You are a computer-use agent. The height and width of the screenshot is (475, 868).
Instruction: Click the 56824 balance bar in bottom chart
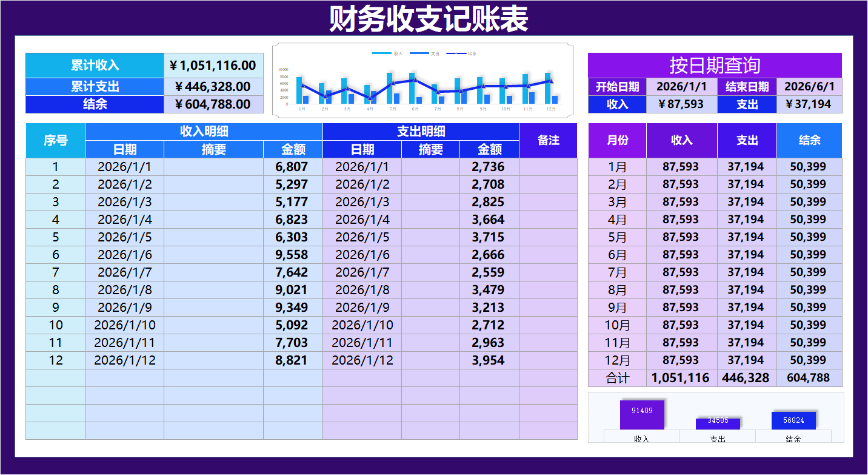[x=793, y=419]
